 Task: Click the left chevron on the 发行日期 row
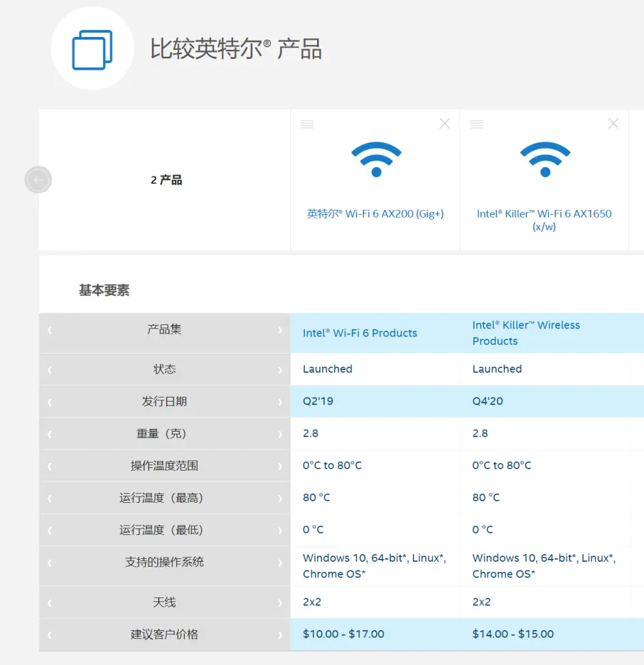point(50,402)
